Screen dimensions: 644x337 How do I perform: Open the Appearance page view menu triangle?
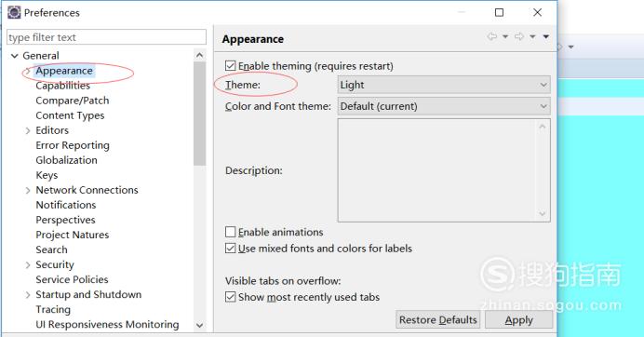(x=546, y=37)
